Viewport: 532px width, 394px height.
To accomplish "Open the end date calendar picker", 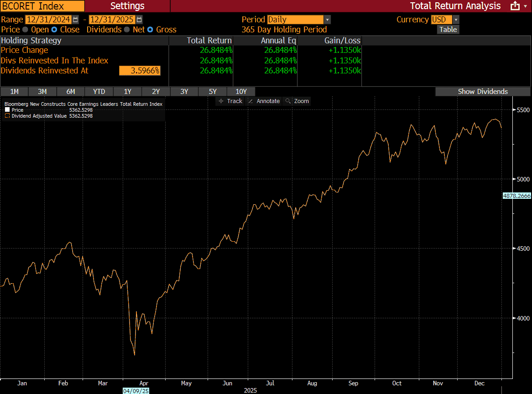I will tap(139, 20).
